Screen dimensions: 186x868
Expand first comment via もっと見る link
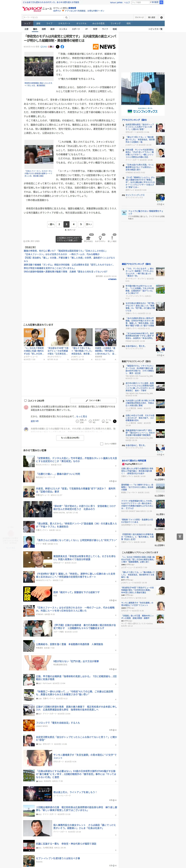(81, 416)
